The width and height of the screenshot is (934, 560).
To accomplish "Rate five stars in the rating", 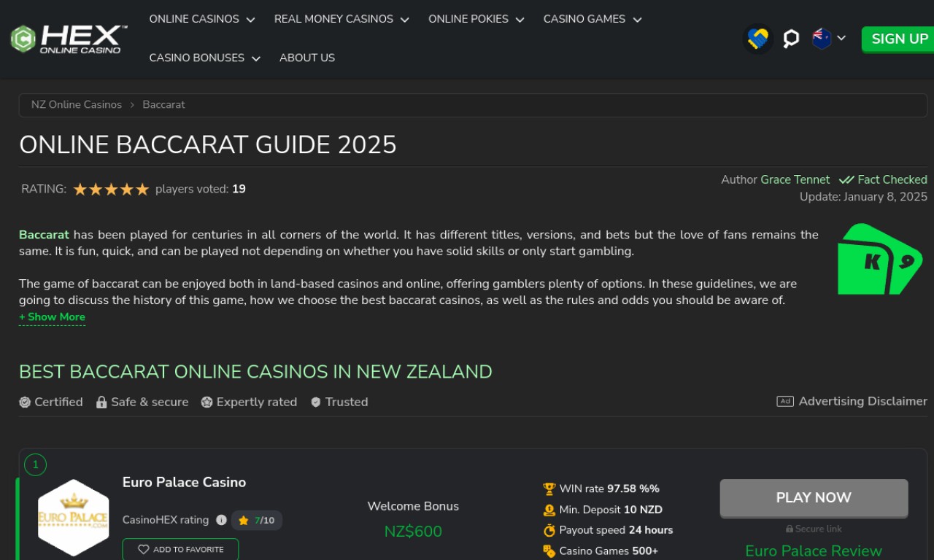I will [x=142, y=190].
